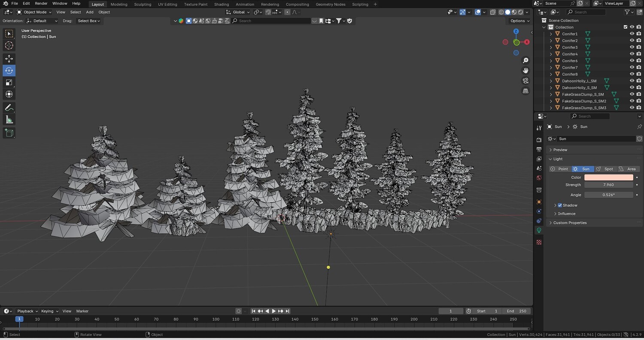This screenshot has width=644, height=340.
Task: Switch to the Shading workspace tab
Action: [x=222, y=4]
